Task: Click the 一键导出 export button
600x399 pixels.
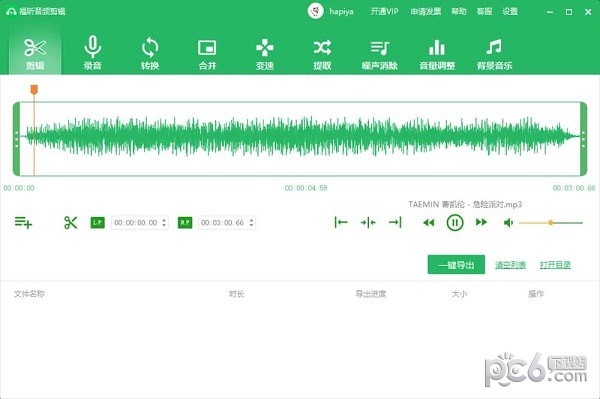Action: 456,265
